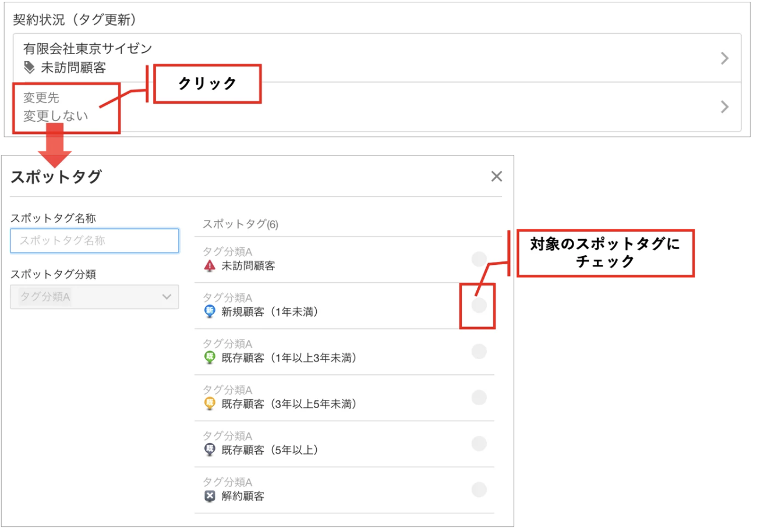
Task: Click the tag icon beside 未訪問顧客
Action: coord(29,68)
